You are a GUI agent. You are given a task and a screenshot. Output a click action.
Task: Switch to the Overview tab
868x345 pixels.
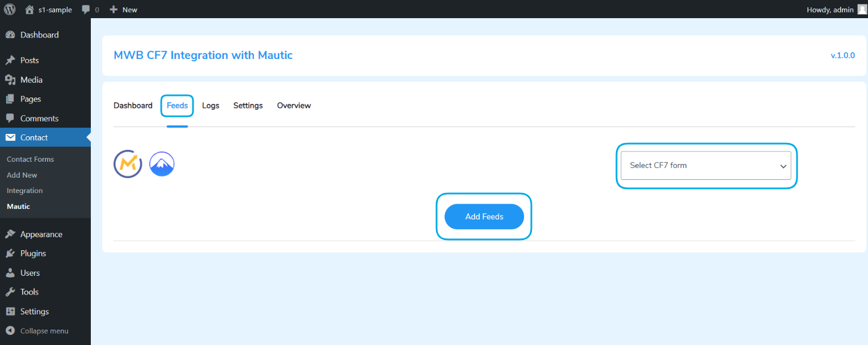pyautogui.click(x=294, y=106)
